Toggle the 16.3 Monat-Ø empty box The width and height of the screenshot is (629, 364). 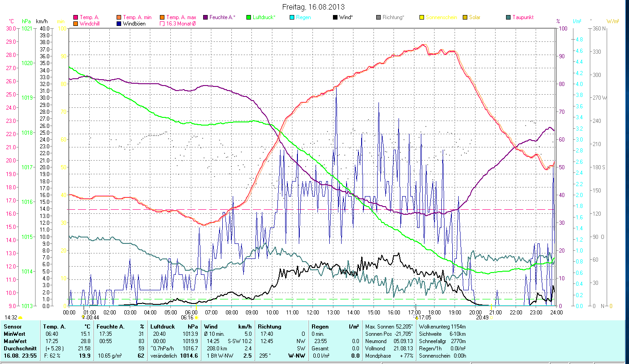pyautogui.click(x=163, y=24)
